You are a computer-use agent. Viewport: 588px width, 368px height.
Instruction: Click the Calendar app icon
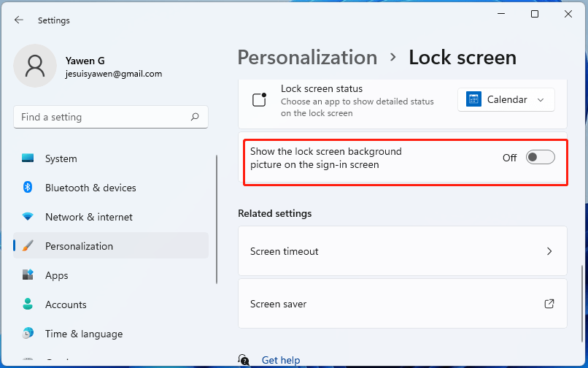[473, 99]
